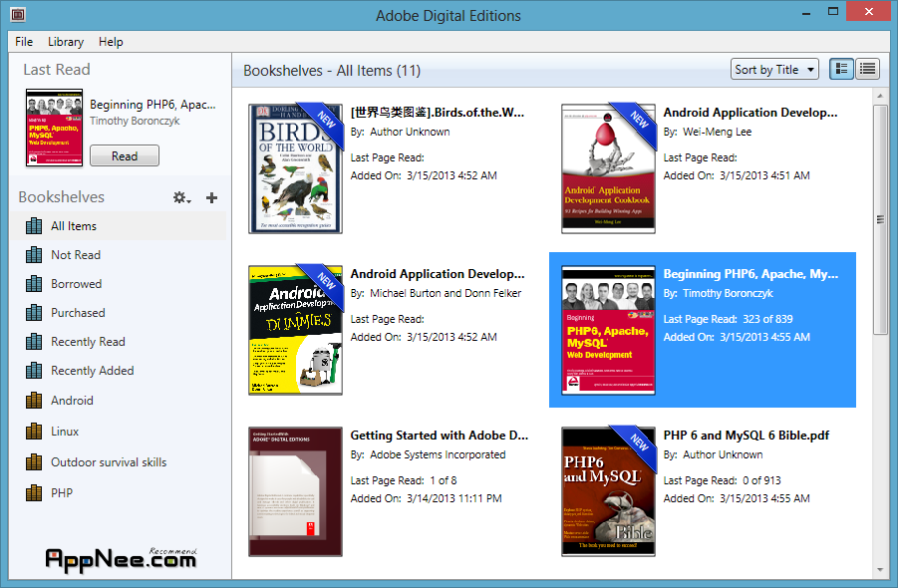Click the Adobe Digital Editions window icon
Image resolution: width=898 pixels, height=588 pixels.
[x=18, y=14]
